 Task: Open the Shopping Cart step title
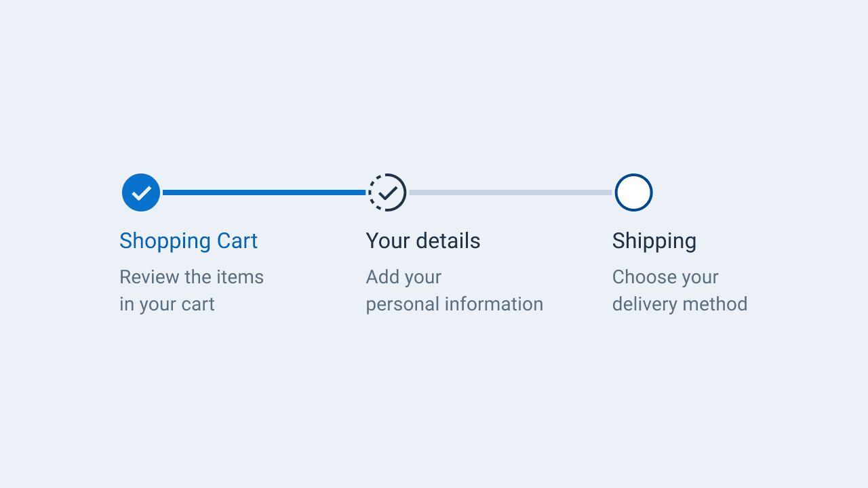[189, 241]
